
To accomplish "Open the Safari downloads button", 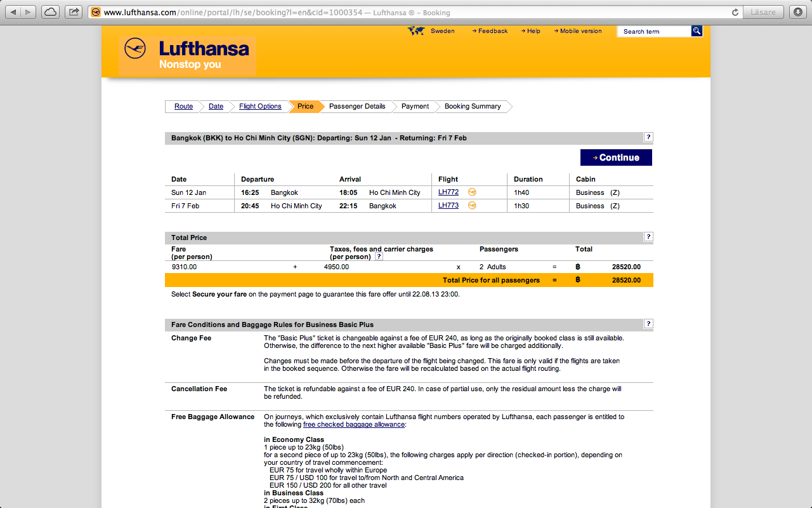I will pos(798,12).
